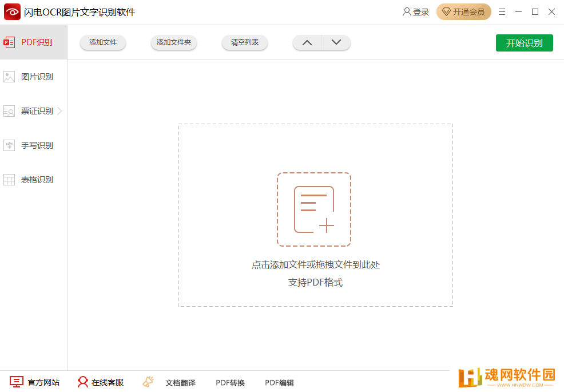Move item up with the up arrow
564x392 pixels.
307,42
